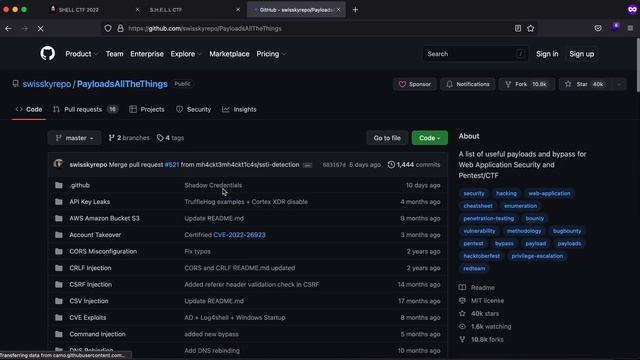
Task: Select the penetration-testing topic tag
Action: point(489,218)
